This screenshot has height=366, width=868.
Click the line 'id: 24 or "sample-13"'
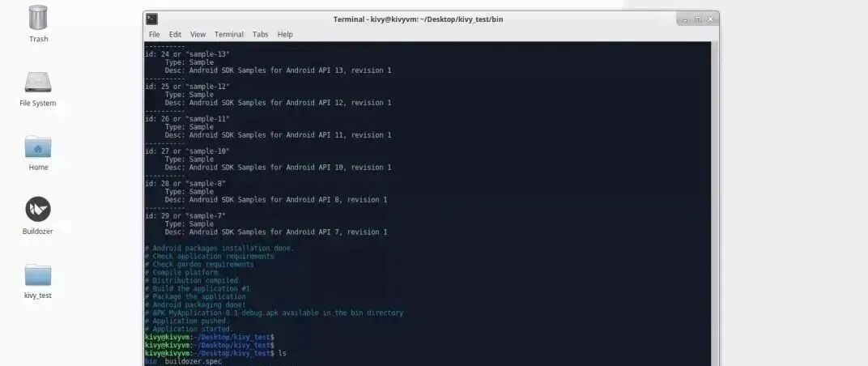pyautogui.click(x=187, y=54)
